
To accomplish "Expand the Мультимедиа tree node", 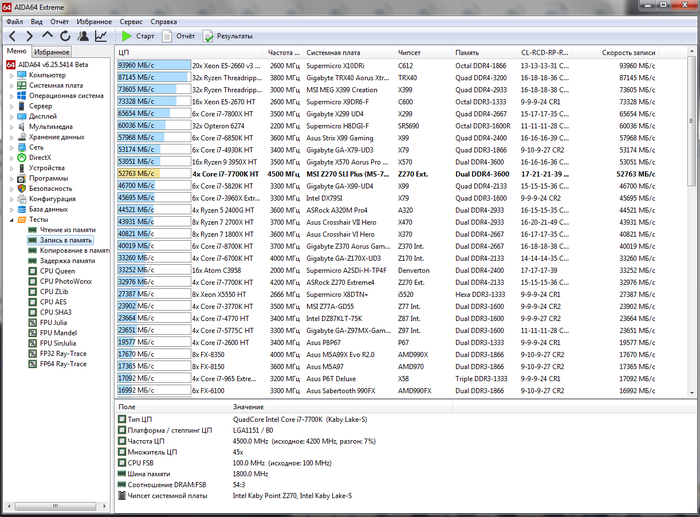I will tap(12, 127).
